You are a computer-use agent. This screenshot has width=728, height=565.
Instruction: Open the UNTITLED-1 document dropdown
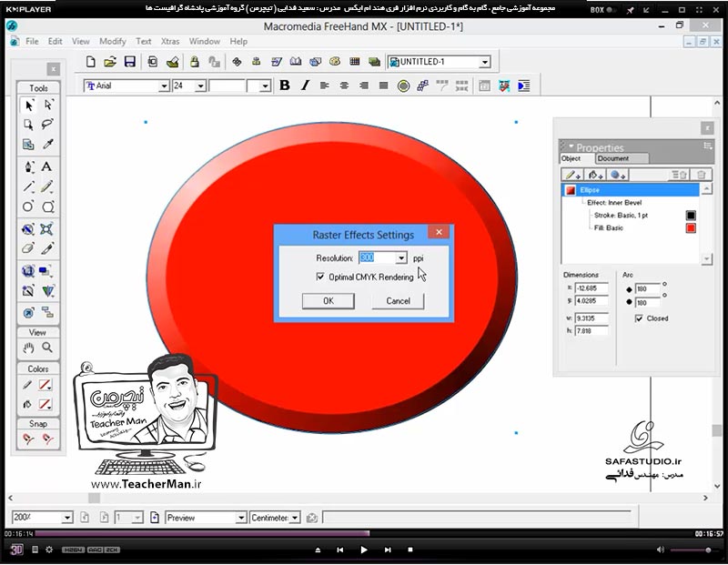[485, 62]
